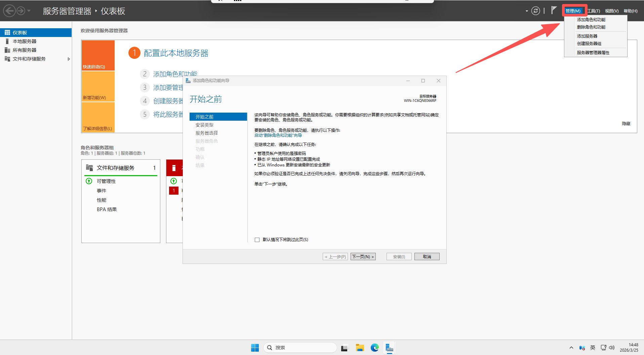
Task: Click the Next button in wizard
Action: (363, 257)
